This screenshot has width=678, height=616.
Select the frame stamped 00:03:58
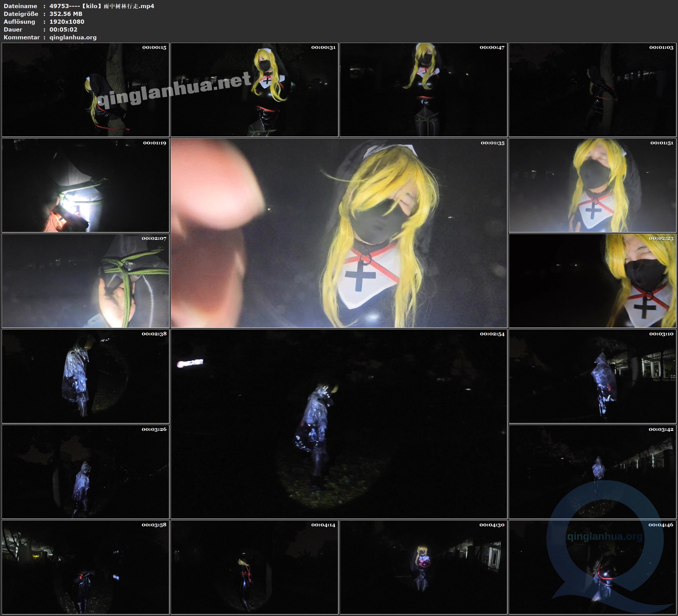85,567
